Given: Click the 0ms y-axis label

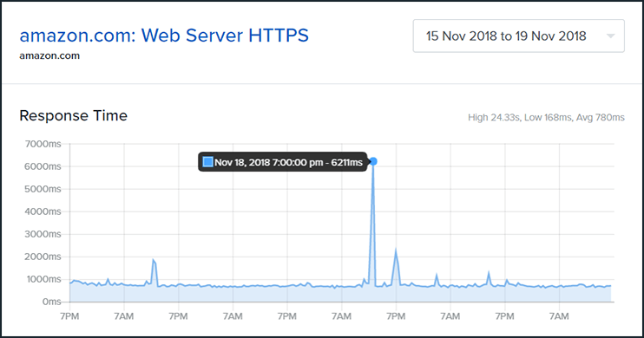Looking at the screenshot, I should pos(51,302).
